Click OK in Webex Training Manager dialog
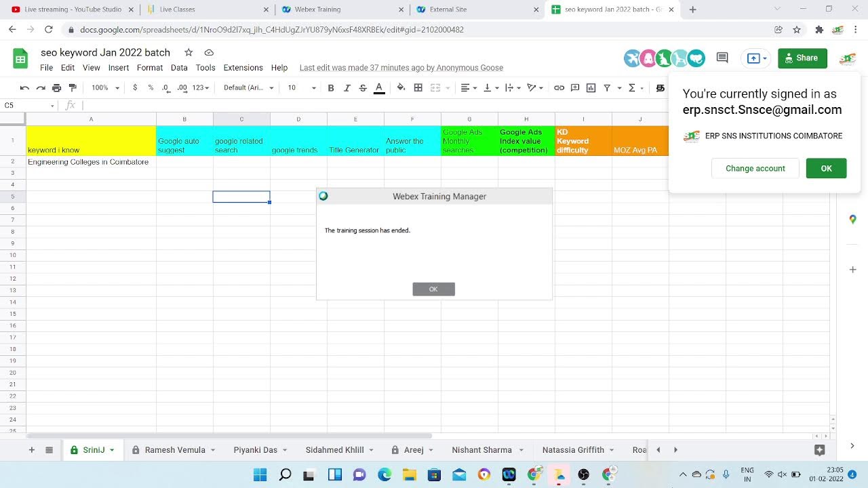Viewport: 868px width, 488px height. (433, 289)
